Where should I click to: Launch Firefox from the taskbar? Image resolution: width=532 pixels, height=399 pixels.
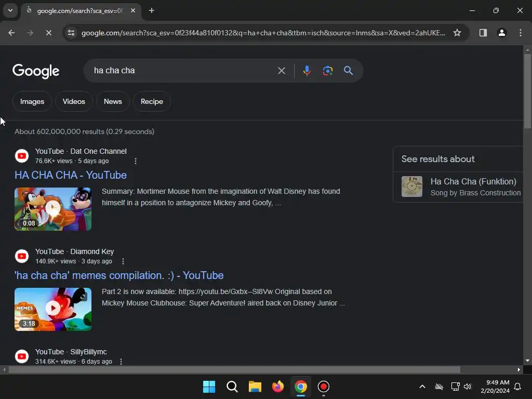click(278, 387)
